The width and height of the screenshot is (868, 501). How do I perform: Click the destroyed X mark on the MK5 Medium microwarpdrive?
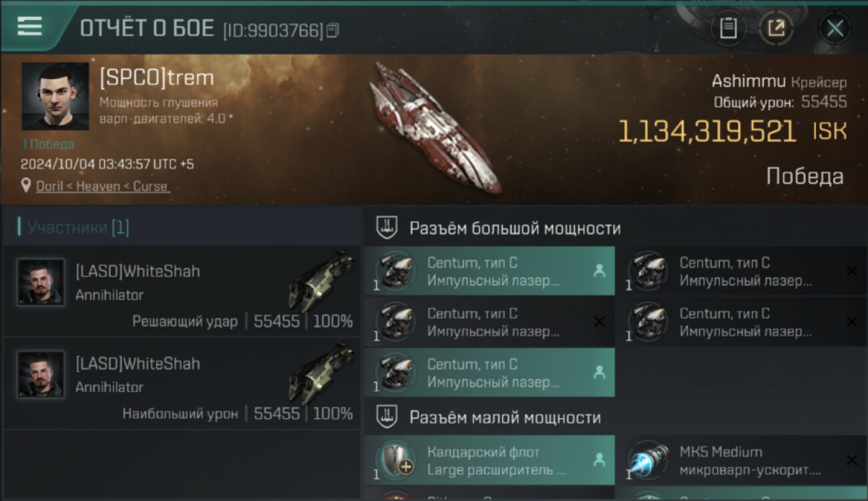point(851,460)
